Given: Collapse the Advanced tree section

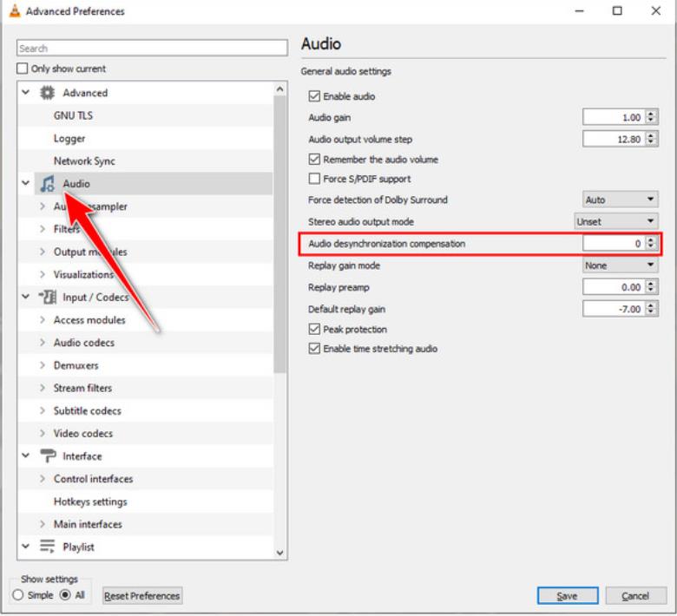Looking at the screenshot, I should click(26, 92).
